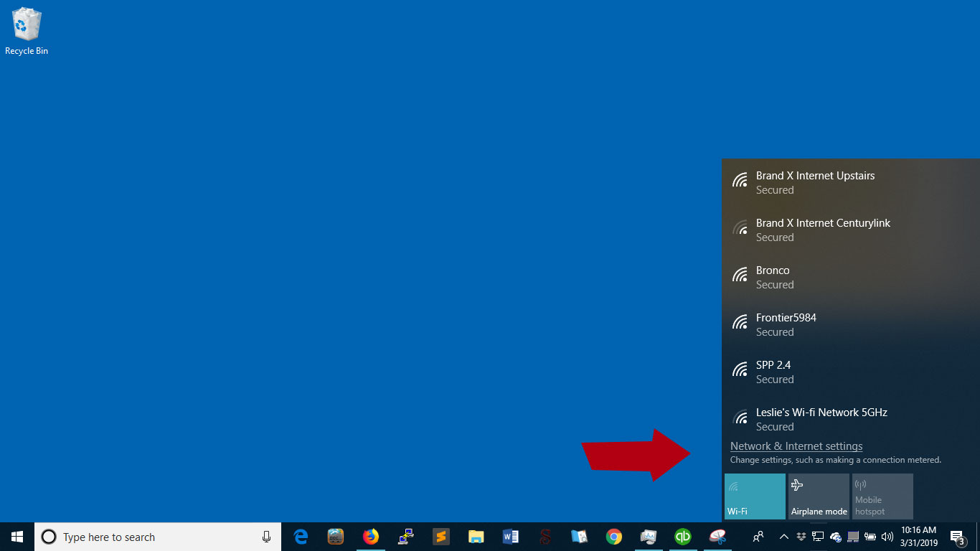Viewport: 980px width, 551px height.
Task: Click the microphone icon in the search box
Action: 267,537
